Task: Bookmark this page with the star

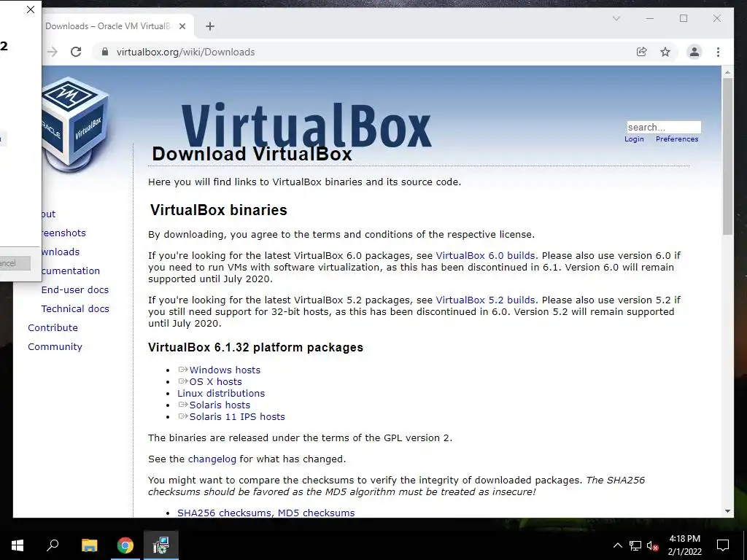Action: [x=665, y=52]
